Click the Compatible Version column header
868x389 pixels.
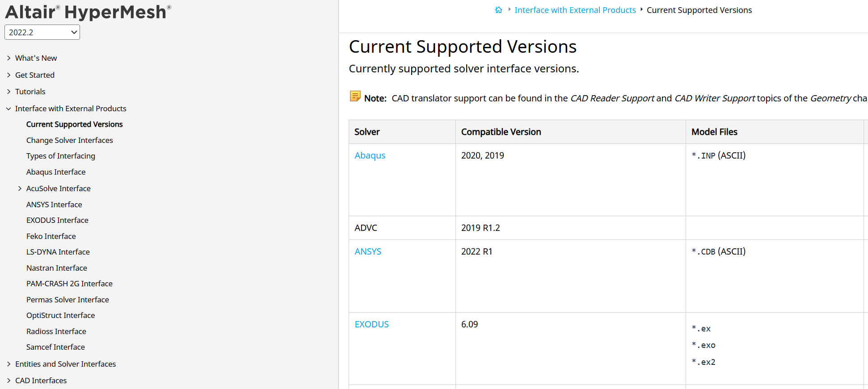(x=571, y=132)
